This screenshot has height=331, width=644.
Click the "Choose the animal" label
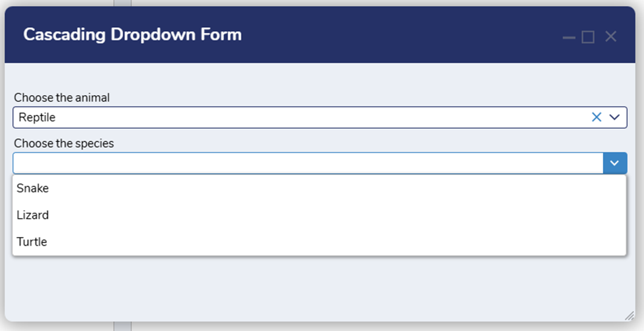(62, 98)
